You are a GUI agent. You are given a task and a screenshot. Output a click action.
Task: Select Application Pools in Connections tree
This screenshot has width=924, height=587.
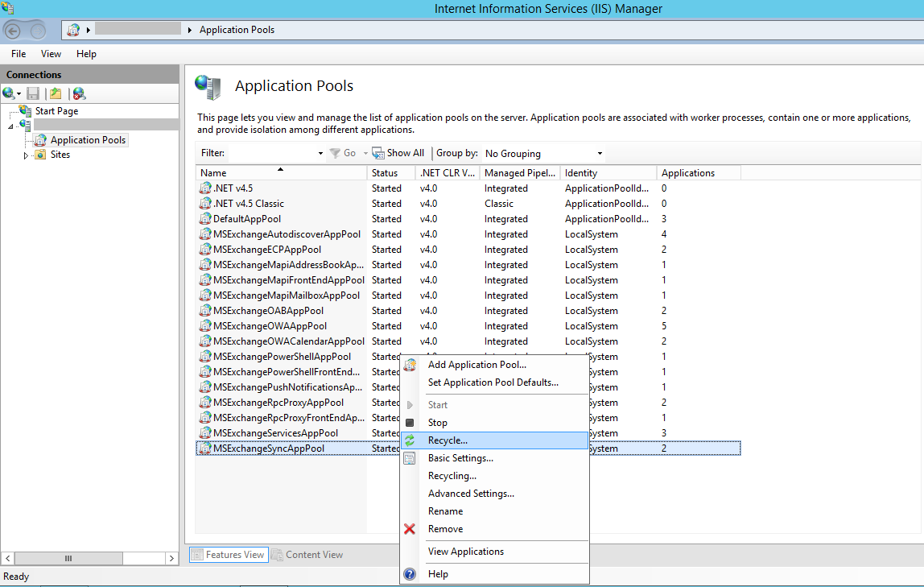coord(88,139)
